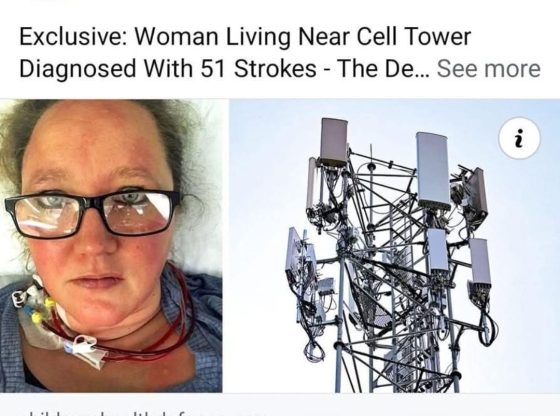Open the cell tower photo
The height and width of the screenshot is (416, 560).
pos(394,246)
